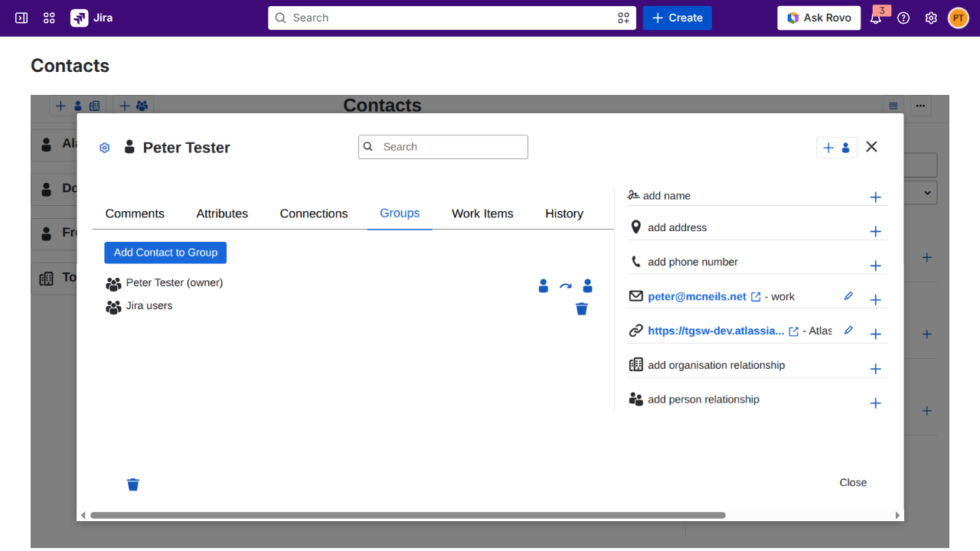Click add address text
This screenshot has width=980, height=551.
point(677,227)
